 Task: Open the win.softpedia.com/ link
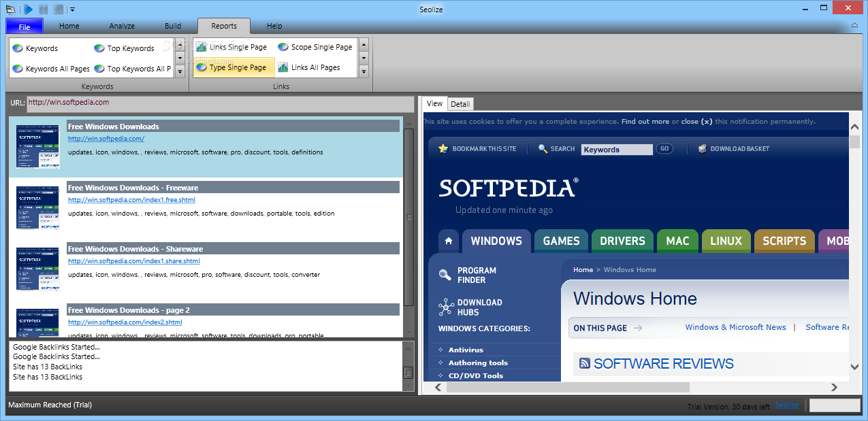[x=106, y=139]
